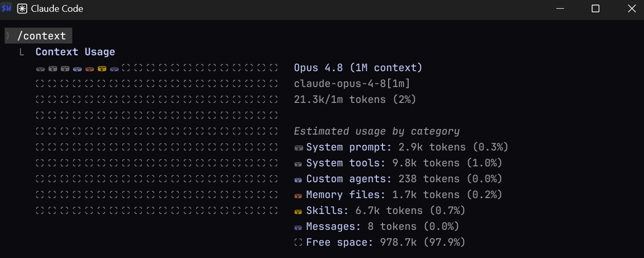Click the yellow Skills legend icon
Screen dimensions: 644x258
(298, 211)
